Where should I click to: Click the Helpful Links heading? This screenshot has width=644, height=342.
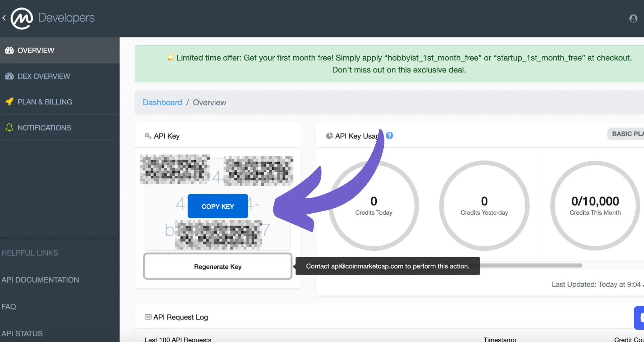[x=30, y=253]
